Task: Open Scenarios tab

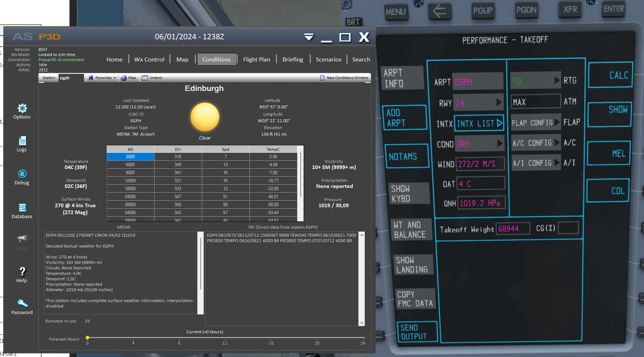Action: 329,59
